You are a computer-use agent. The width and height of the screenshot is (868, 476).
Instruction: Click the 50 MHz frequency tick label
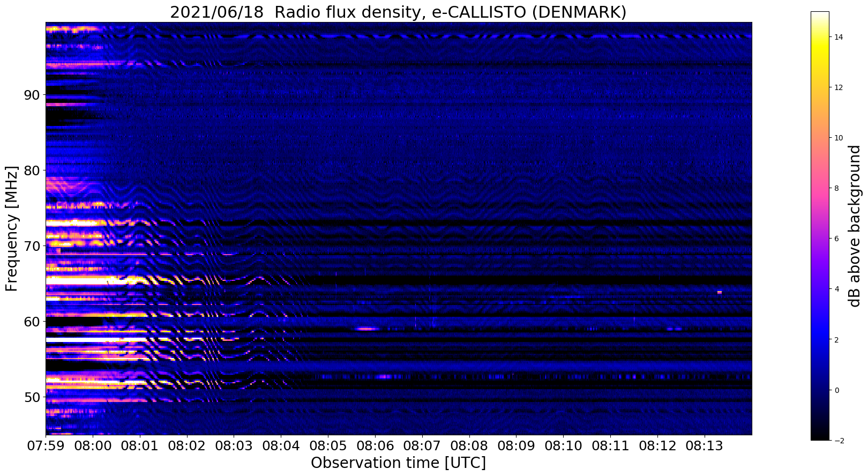(x=33, y=397)
